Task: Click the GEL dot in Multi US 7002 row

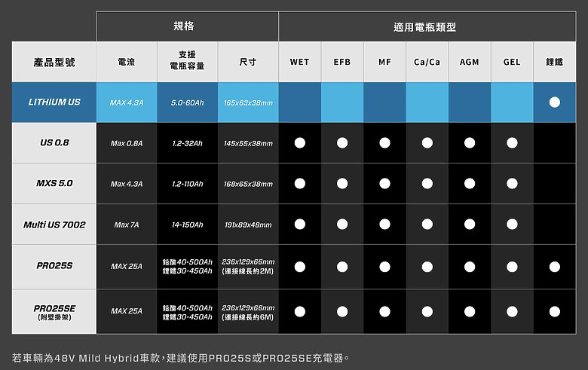Action: (x=512, y=224)
